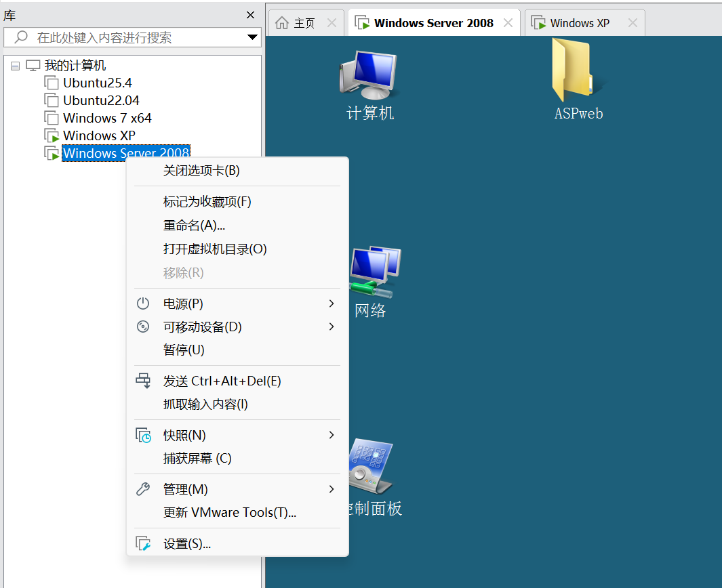The image size is (722, 588).
Task: Click the home icon on 主页 tab
Action: [282, 22]
